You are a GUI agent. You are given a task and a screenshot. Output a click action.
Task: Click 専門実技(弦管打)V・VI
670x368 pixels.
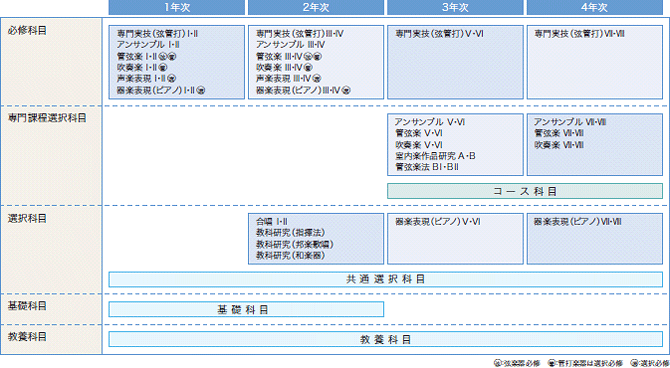tap(440, 33)
